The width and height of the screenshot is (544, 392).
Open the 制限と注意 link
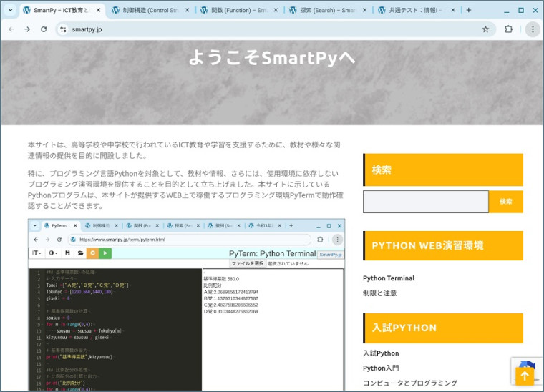379,293
